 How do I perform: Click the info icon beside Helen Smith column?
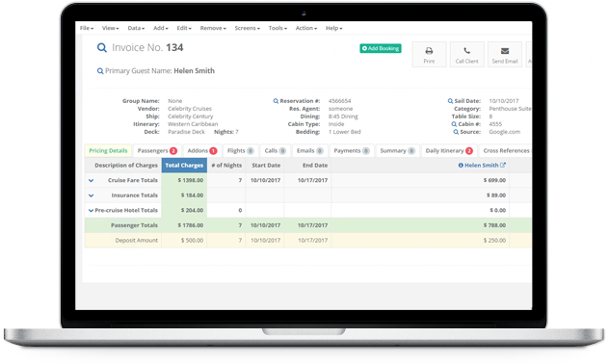click(461, 166)
